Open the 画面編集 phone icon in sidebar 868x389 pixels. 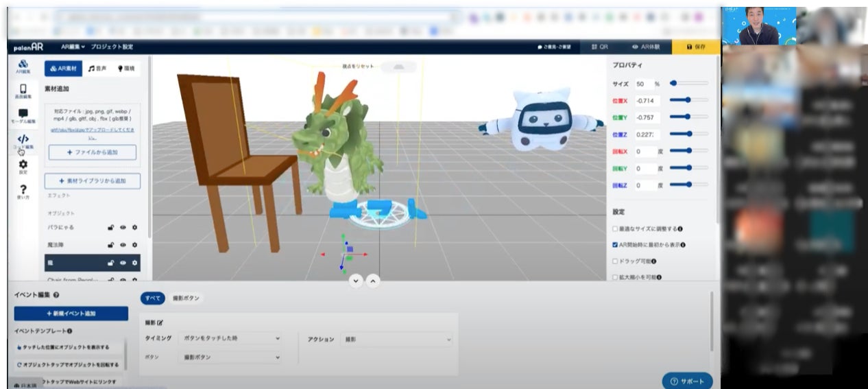(x=23, y=92)
